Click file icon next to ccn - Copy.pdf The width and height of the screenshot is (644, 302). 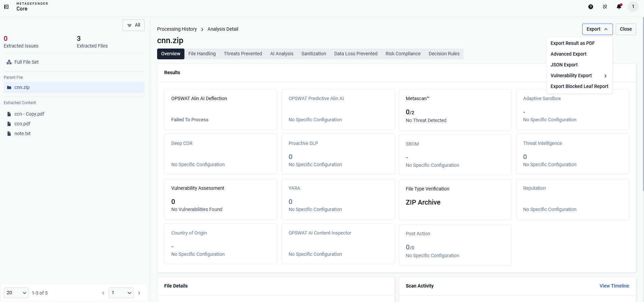(9, 114)
